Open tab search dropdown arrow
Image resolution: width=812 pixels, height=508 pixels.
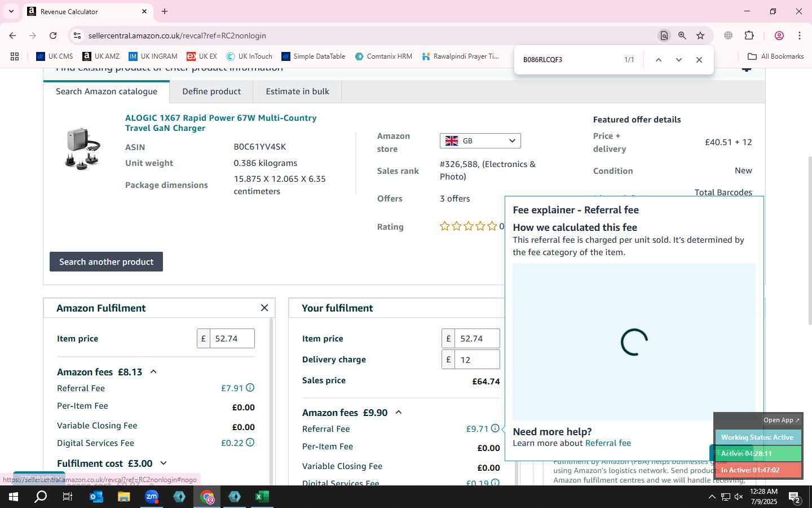tap(11, 11)
